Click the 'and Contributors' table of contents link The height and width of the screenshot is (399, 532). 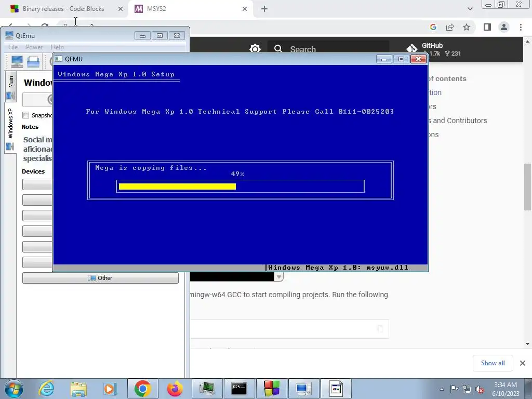point(458,121)
